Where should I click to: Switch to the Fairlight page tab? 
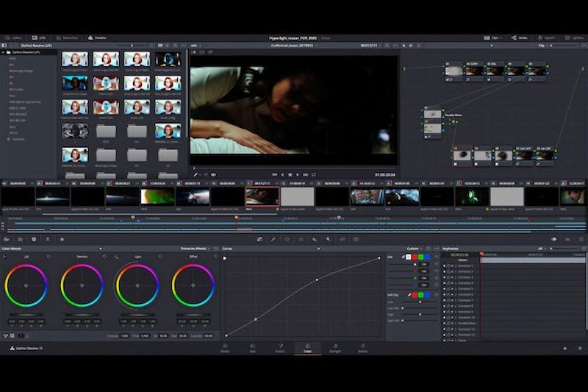pos(335,349)
